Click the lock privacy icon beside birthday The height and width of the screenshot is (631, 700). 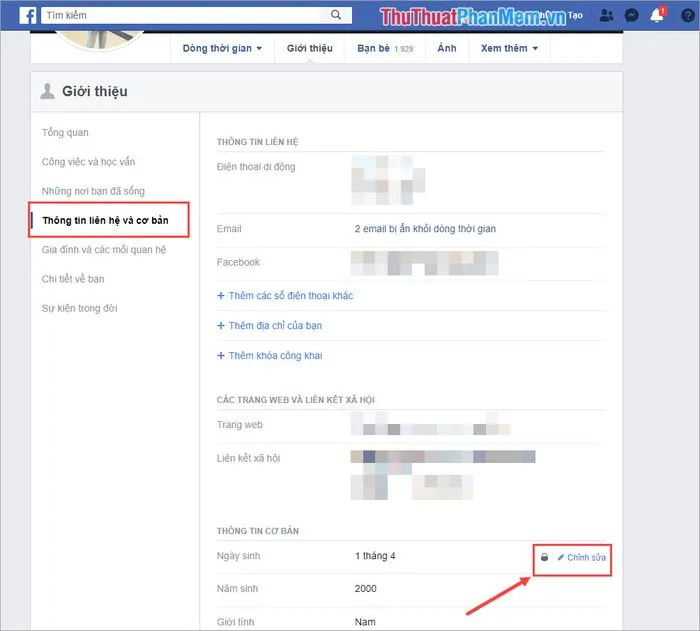click(544, 557)
